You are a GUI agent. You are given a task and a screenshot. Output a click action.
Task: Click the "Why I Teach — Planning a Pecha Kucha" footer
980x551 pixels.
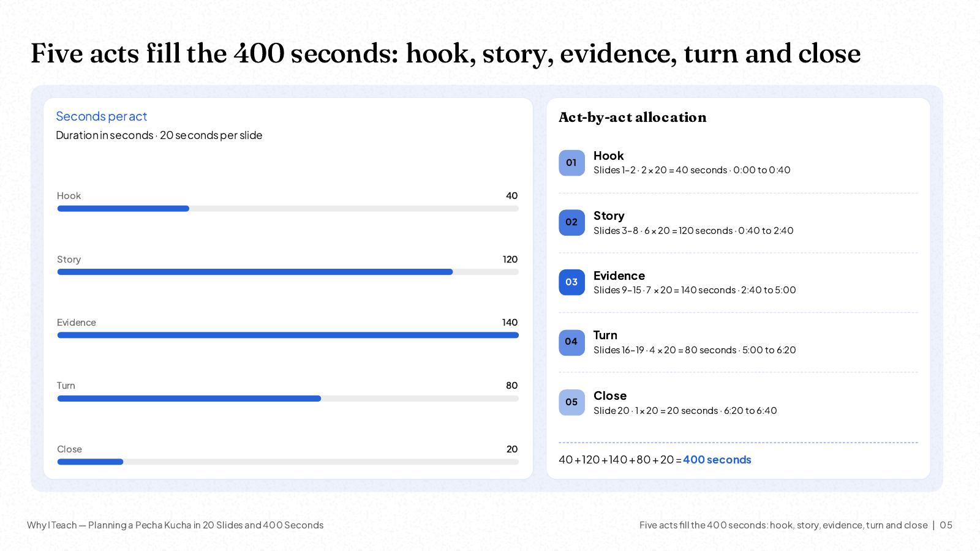[x=175, y=525]
